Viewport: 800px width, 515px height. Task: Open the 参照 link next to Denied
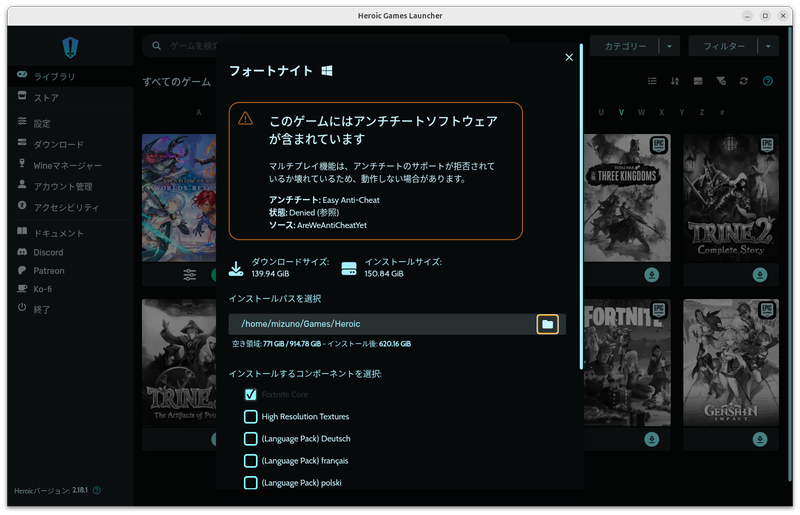point(328,212)
